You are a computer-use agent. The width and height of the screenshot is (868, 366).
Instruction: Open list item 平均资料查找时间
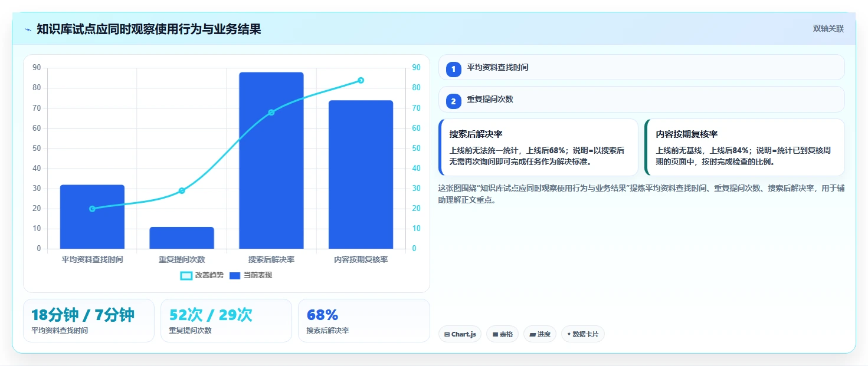tap(641, 67)
